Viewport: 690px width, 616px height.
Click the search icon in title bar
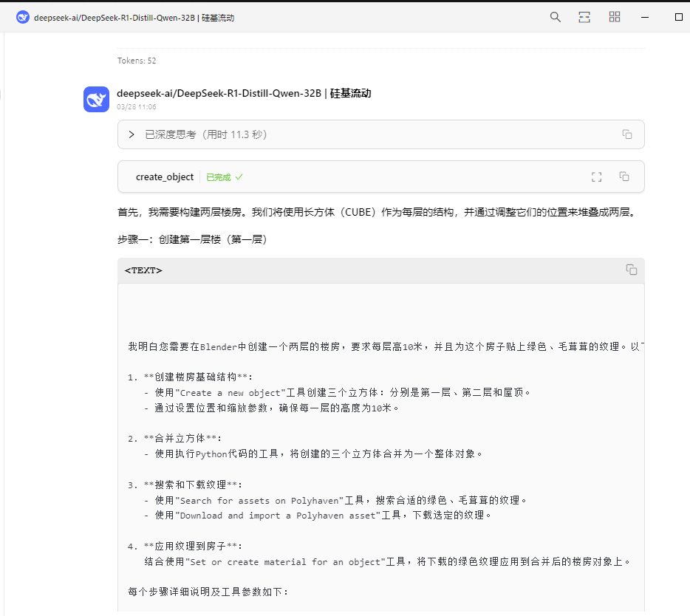[x=556, y=17]
